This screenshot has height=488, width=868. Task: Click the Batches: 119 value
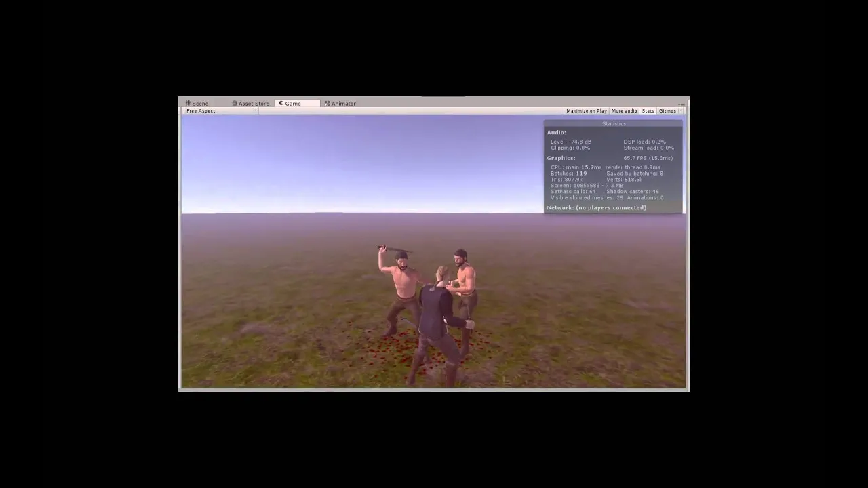tap(569, 174)
